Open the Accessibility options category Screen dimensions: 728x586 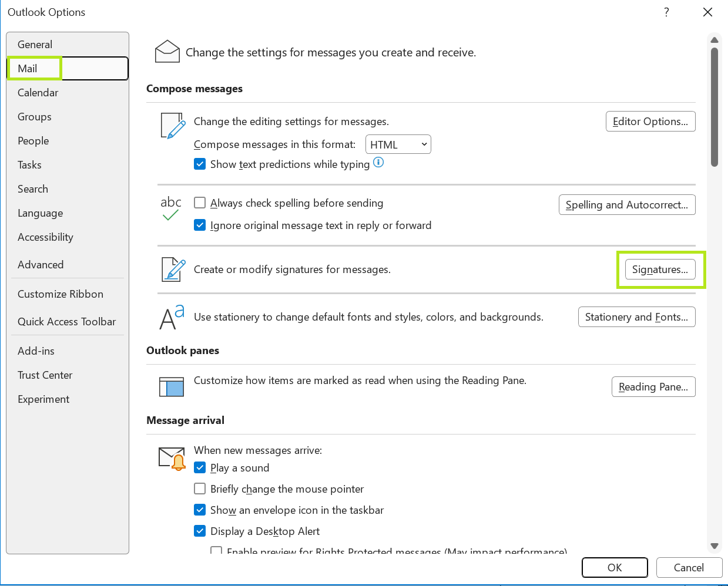68,237
